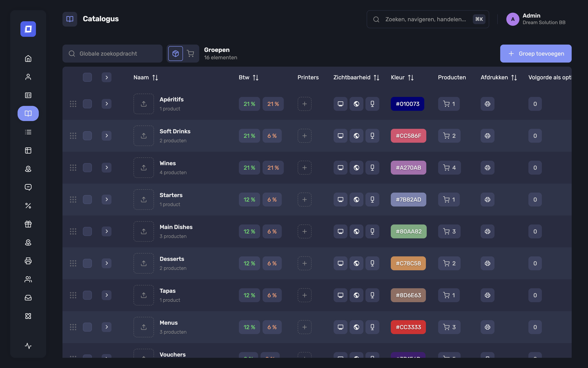Open the chat message sidebar icon
Viewport: 588px width, 368px height.
click(x=28, y=187)
